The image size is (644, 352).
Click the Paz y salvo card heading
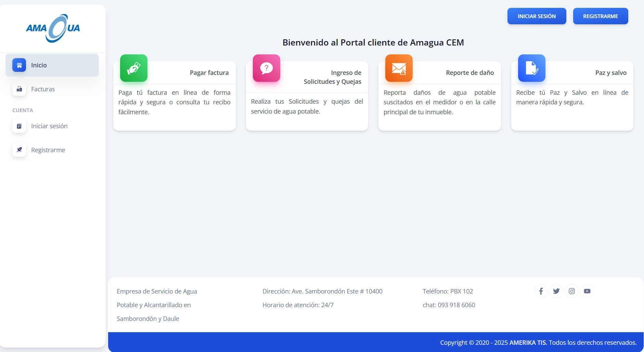[x=610, y=73]
